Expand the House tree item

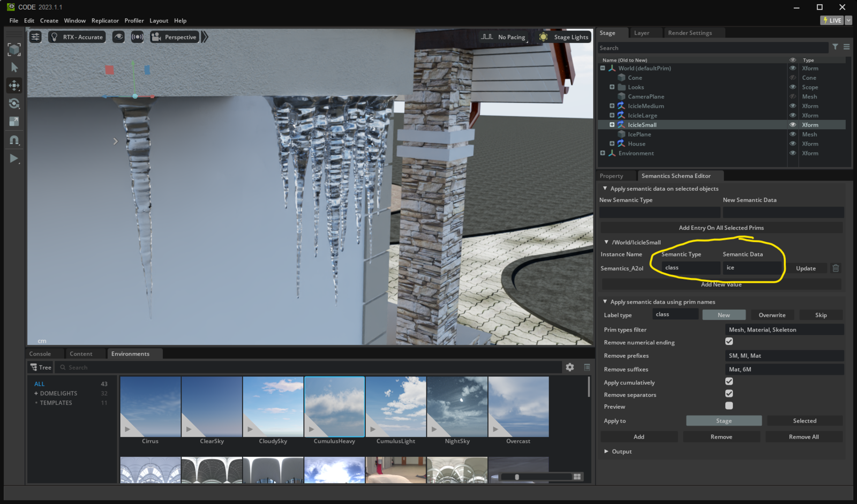(x=612, y=144)
